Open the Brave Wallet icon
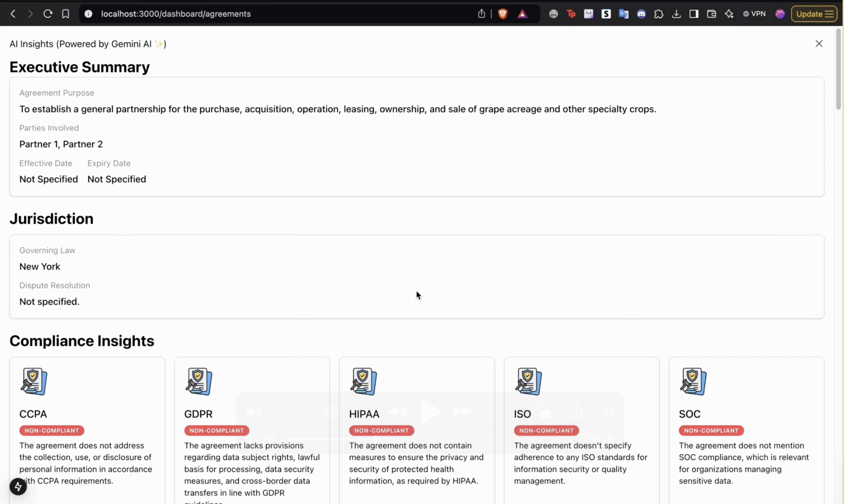Screen dimensions: 844x504 pos(711,14)
